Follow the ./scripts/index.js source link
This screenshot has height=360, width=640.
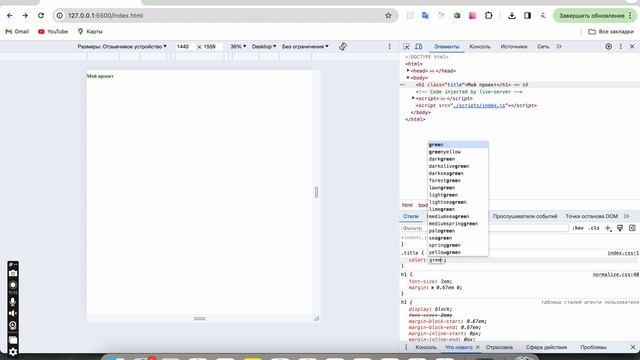click(480, 105)
